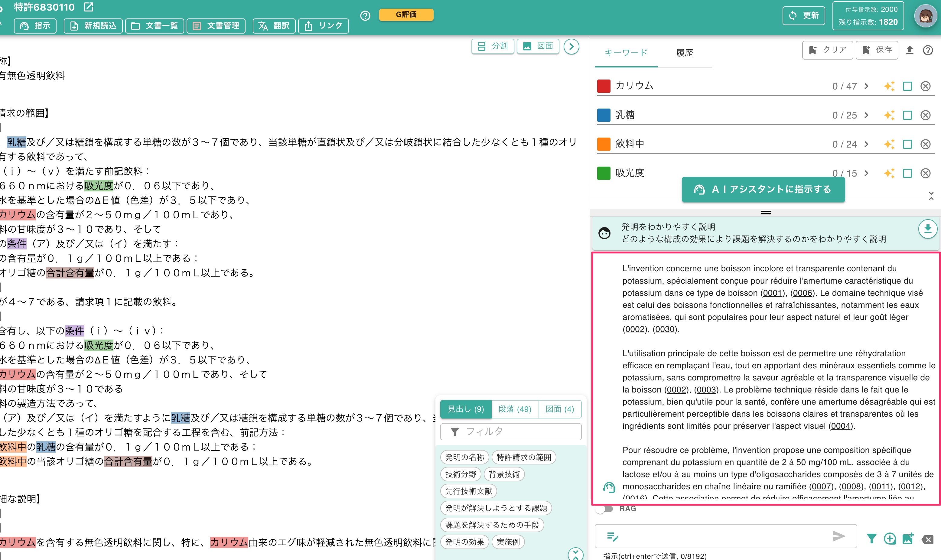Open 文書一覧 document list
This screenshot has height=560, width=941.
coord(154,26)
